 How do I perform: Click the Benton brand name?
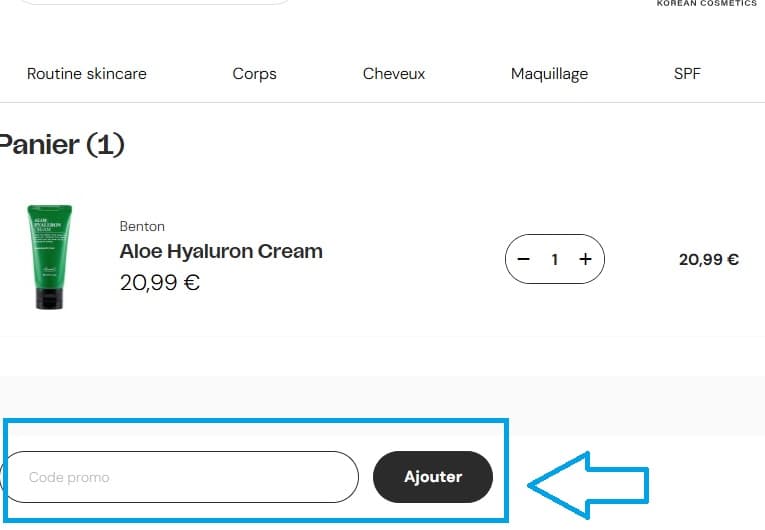142,226
